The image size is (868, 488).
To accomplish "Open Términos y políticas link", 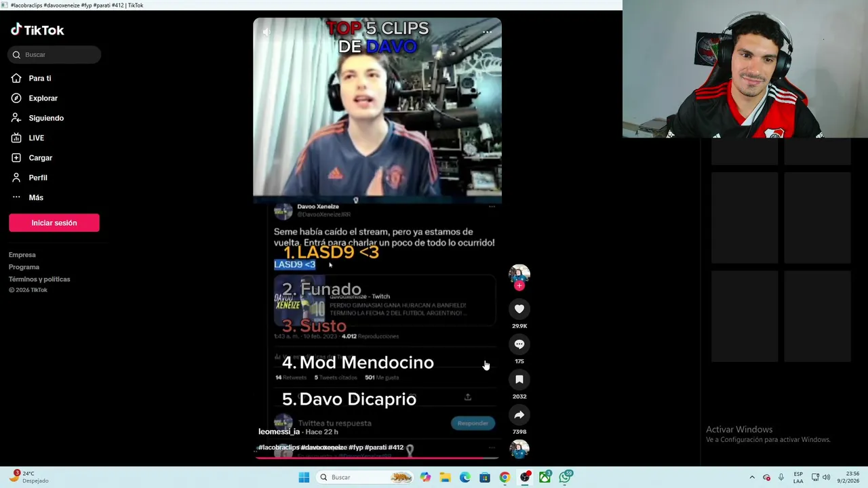I will tap(39, 279).
